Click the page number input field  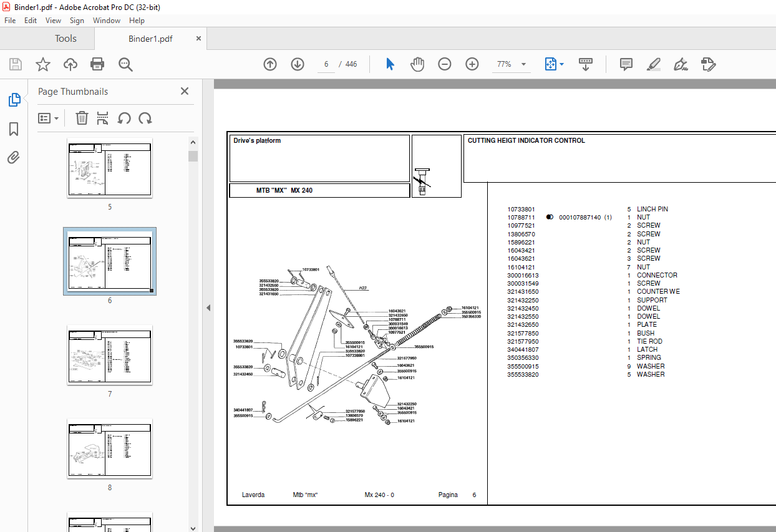coord(326,64)
